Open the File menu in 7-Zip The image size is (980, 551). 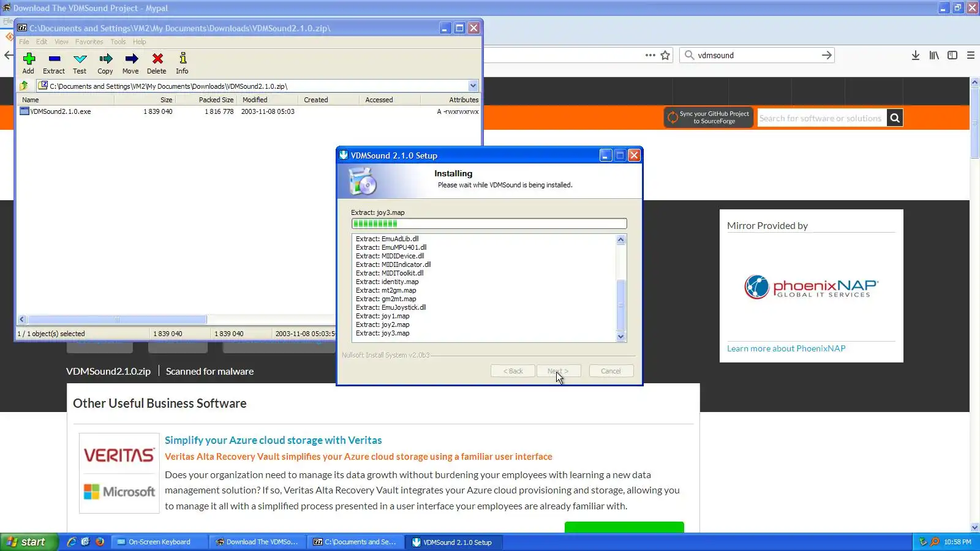(x=24, y=42)
